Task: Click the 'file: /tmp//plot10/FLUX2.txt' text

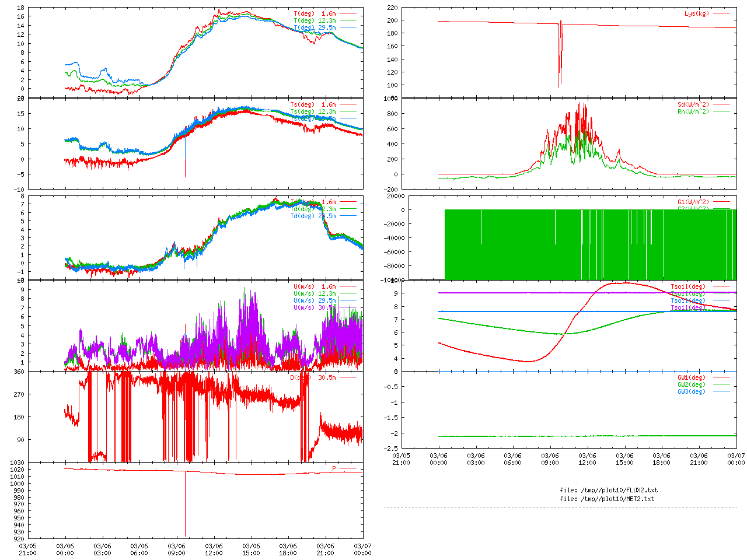Action: (609, 490)
